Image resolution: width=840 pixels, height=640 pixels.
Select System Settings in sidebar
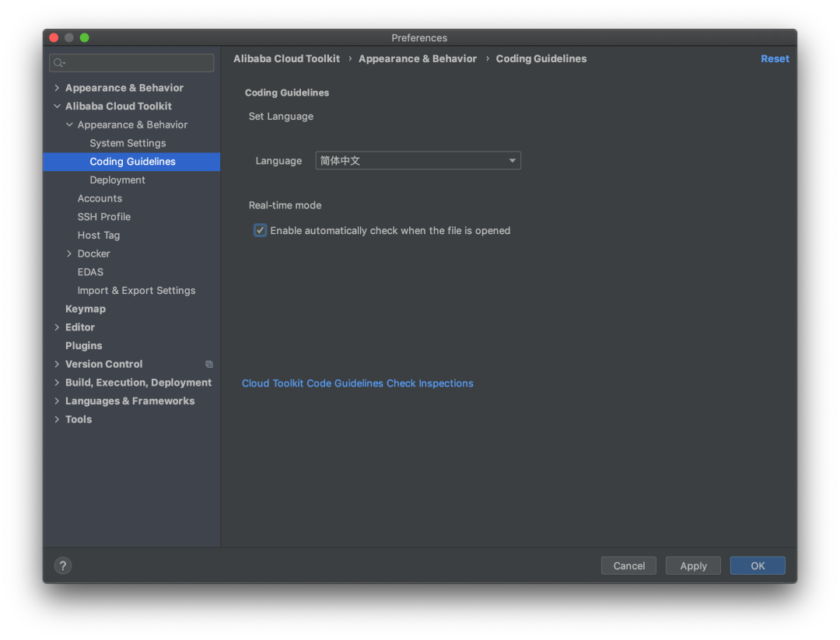(x=128, y=143)
